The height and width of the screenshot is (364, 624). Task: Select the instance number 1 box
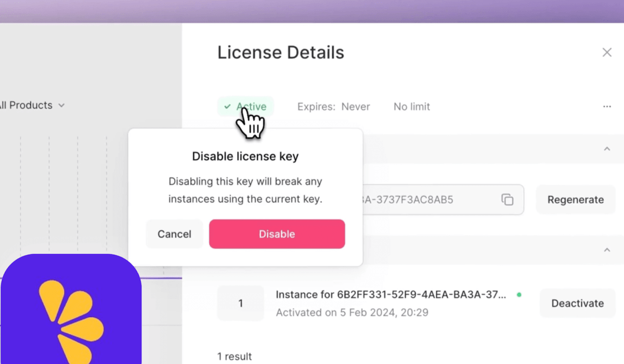[x=240, y=303]
